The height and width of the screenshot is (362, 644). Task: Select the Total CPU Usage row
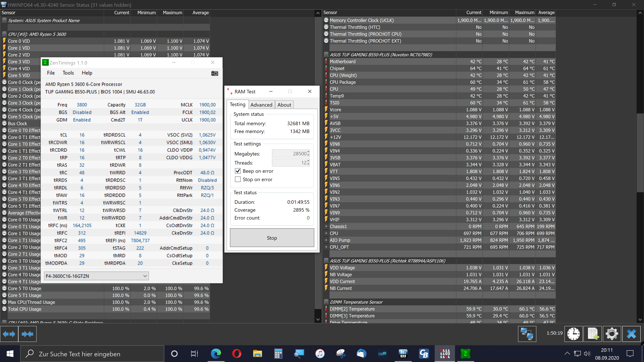pyautogui.click(x=105, y=309)
